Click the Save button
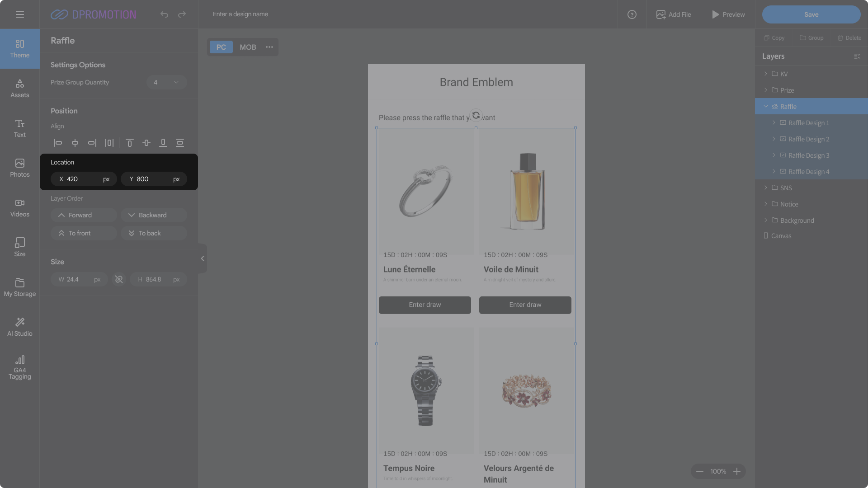This screenshot has width=868, height=488. tap(811, 14)
